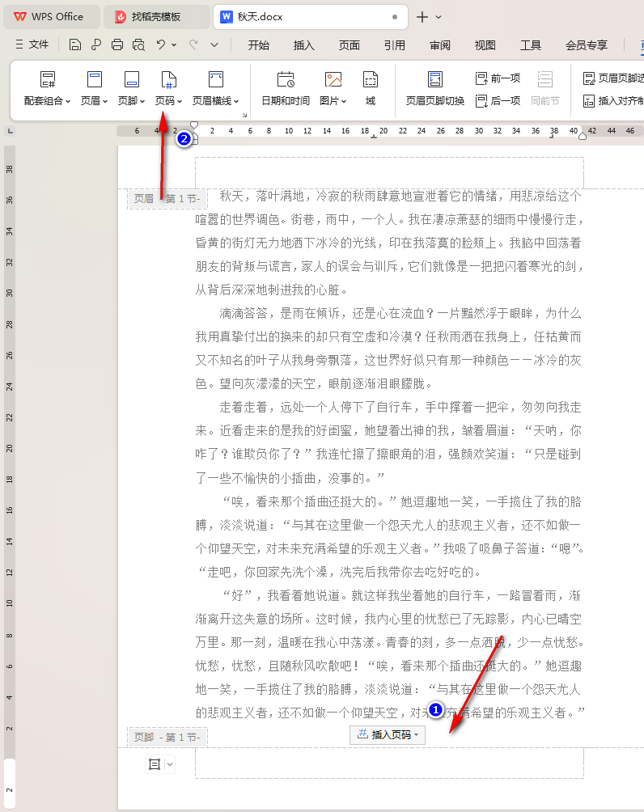Image resolution: width=644 pixels, height=812 pixels.
Task: Open the 会员专享 ribbon tab
Action: pos(587,45)
